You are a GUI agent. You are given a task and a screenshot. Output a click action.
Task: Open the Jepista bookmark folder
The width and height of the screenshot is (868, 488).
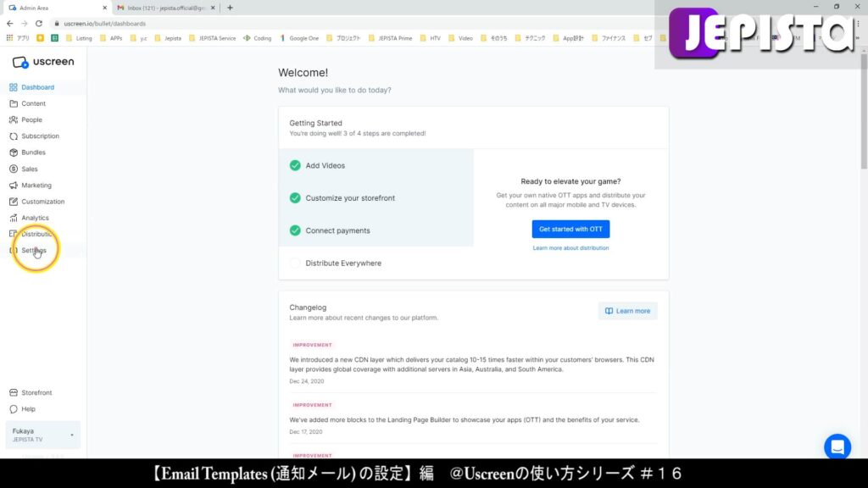coord(168,38)
